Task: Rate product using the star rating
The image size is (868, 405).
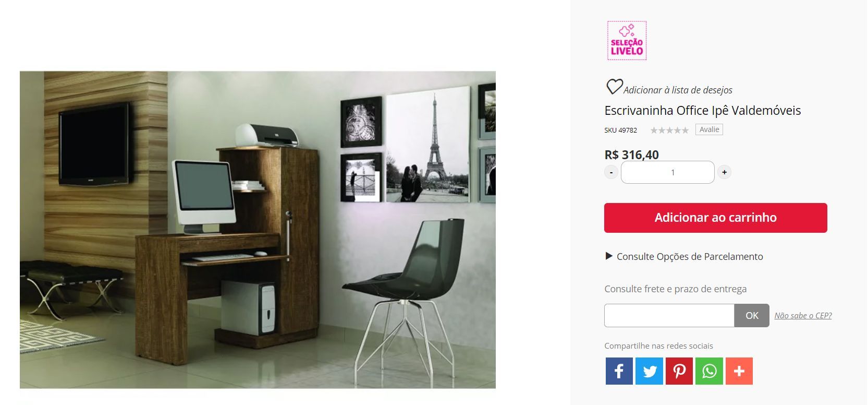Action: pyautogui.click(x=669, y=130)
